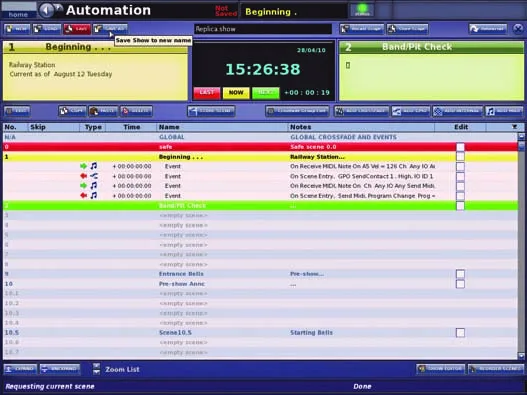Open the Crossfade Group List
This screenshot has width=527, height=395.
pyautogui.click(x=297, y=111)
